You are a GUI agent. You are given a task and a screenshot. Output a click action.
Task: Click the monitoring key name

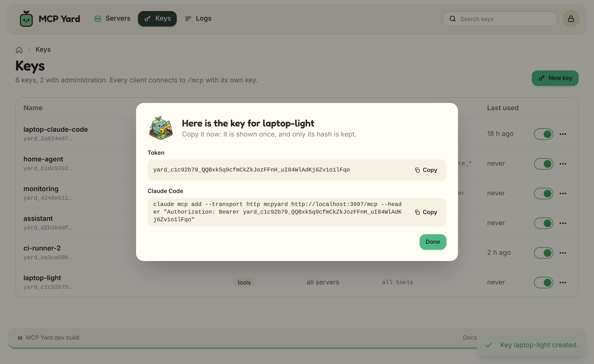tap(41, 189)
